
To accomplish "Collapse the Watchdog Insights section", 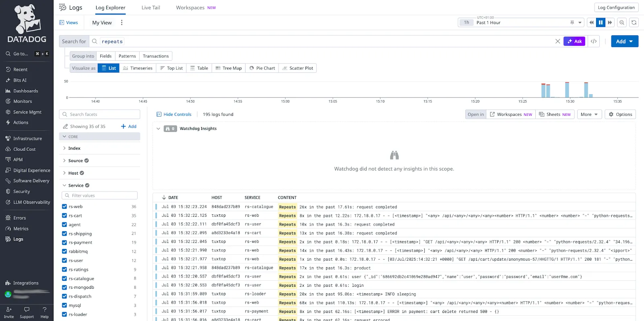I will [158, 129].
